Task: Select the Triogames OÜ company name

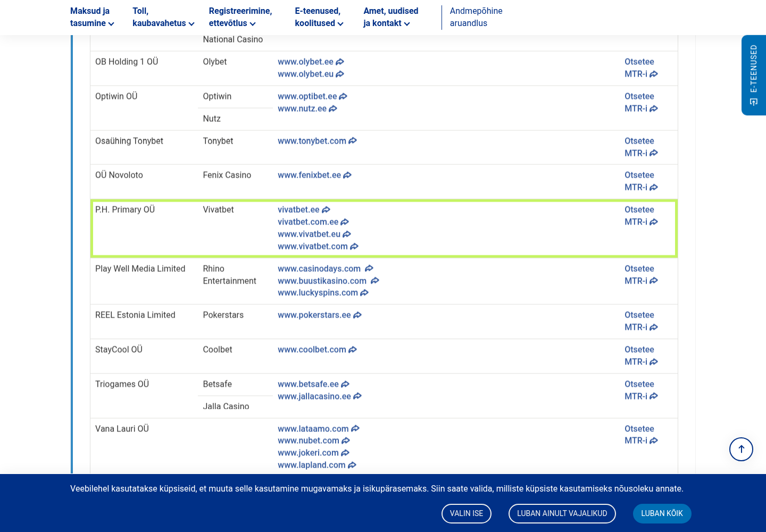Action: coord(122,384)
